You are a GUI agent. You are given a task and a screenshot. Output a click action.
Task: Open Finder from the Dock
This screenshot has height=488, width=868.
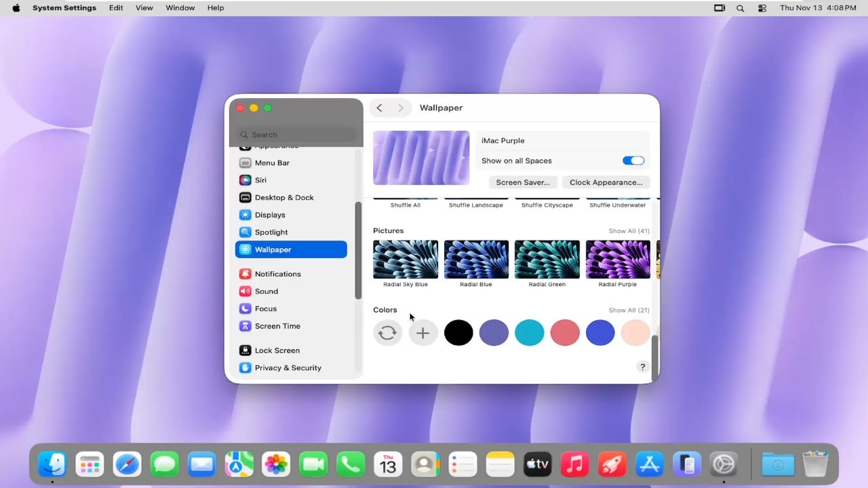(52, 464)
